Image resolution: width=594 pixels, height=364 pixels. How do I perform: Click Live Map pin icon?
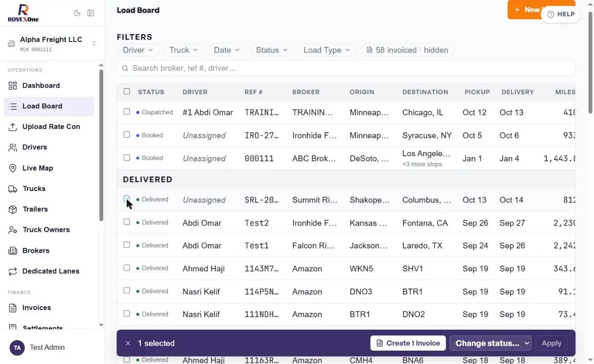click(13, 168)
